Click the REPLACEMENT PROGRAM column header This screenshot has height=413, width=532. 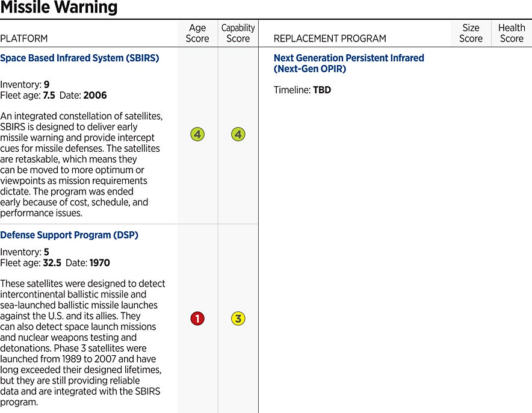tap(330, 39)
